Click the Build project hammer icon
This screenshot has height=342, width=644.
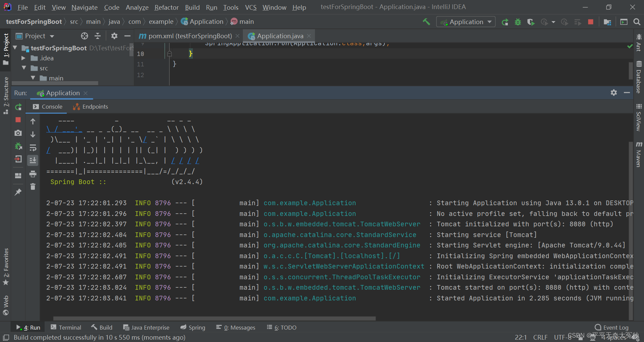426,22
